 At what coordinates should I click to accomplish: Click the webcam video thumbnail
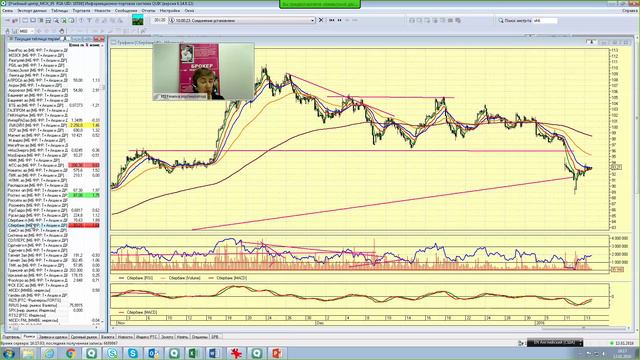[x=203, y=71]
